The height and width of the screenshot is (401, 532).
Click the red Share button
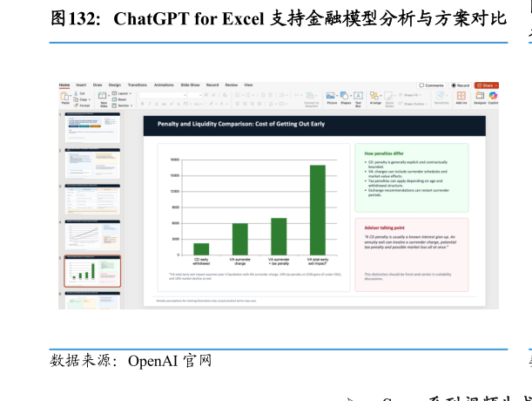[x=487, y=85]
